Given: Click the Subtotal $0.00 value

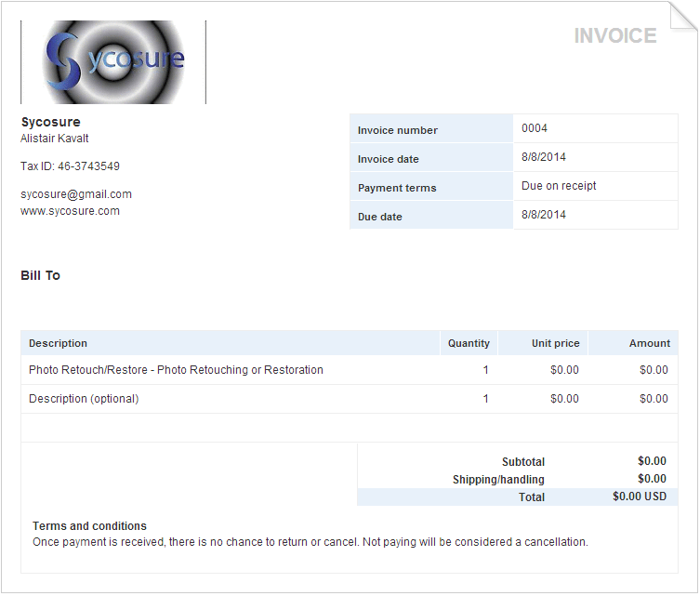Looking at the screenshot, I should tap(652, 461).
